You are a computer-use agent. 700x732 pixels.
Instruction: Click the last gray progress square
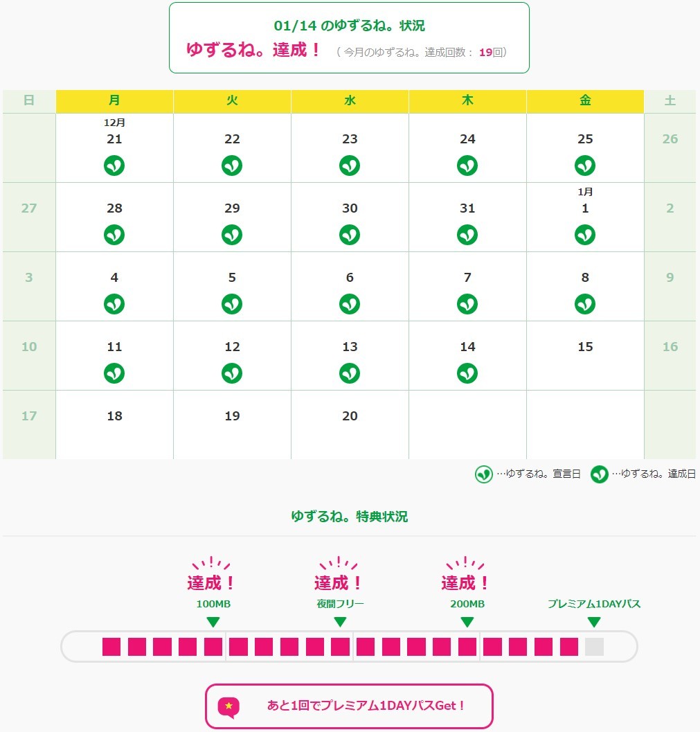pyautogui.click(x=594, y=647)
